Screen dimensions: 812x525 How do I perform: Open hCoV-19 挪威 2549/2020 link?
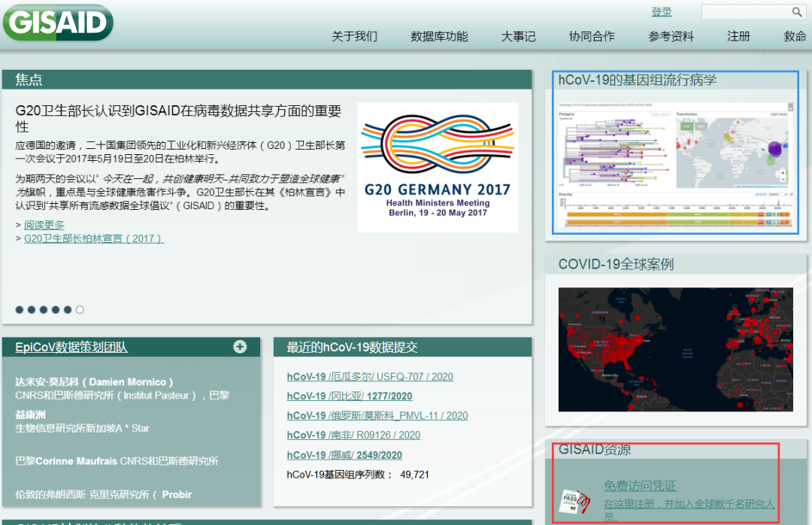click(344, 455)
